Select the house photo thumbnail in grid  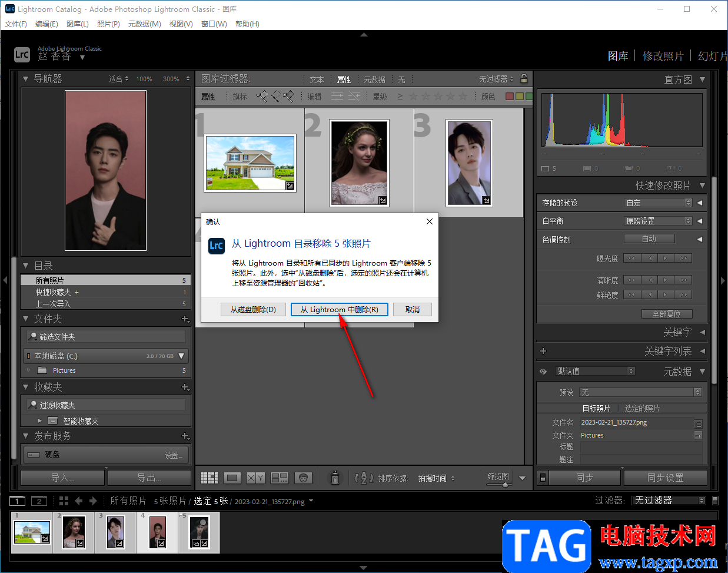click(x=250, y=163)
